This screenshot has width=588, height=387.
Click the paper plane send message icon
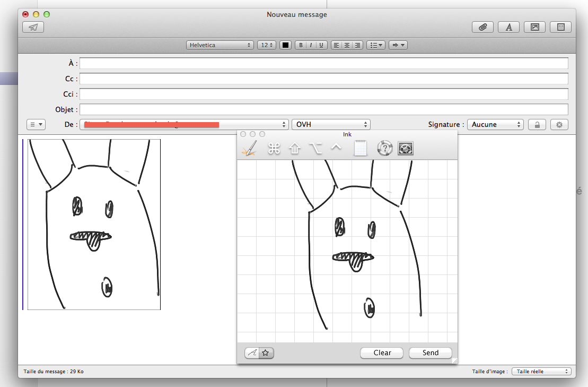click(33, 28)
